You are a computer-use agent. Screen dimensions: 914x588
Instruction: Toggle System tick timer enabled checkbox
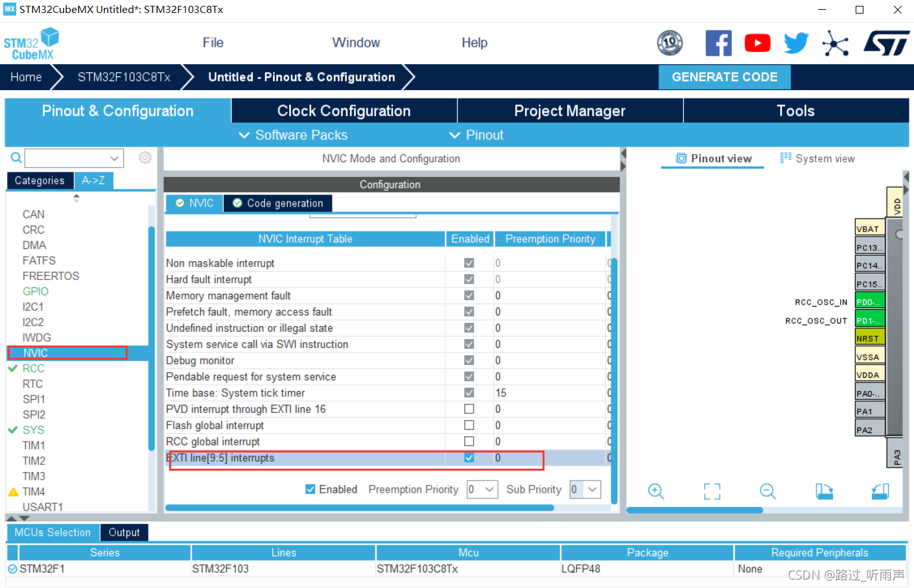click(469, 393)
